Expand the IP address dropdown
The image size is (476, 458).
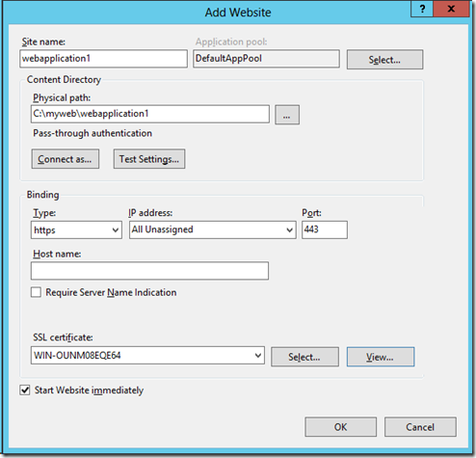213,229
